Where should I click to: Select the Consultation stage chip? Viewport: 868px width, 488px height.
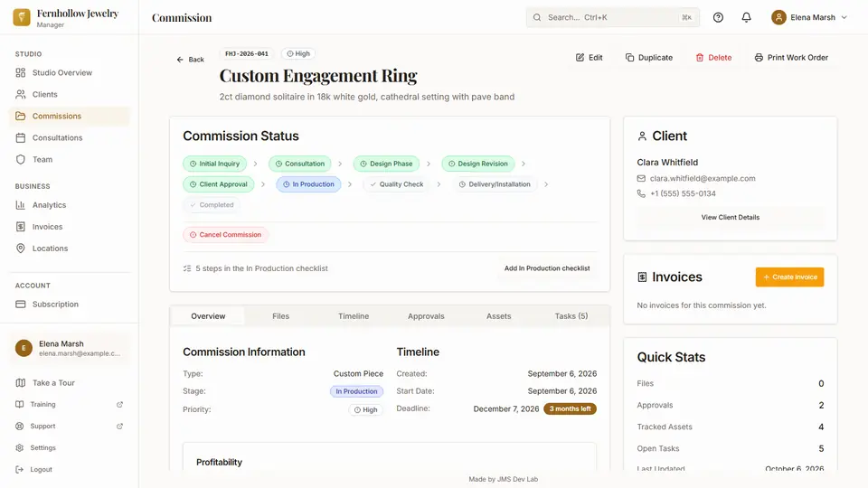point(300,164)
